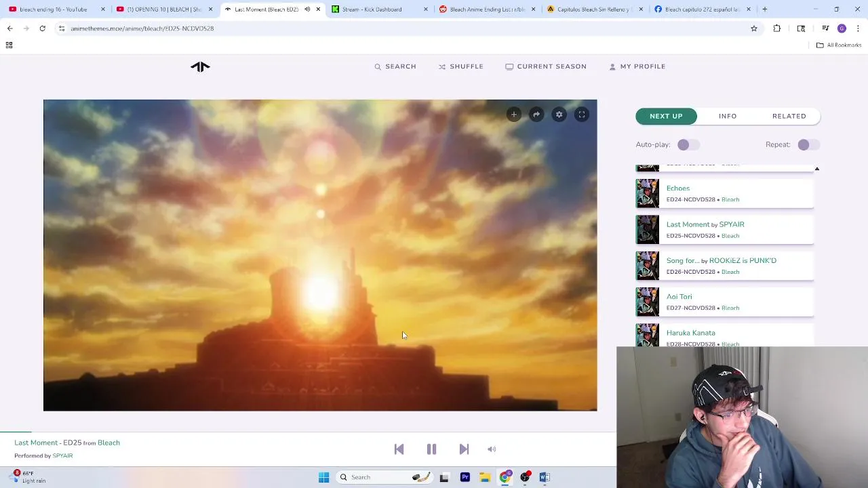Bookmark this page with the star icon

coord(753,28)
